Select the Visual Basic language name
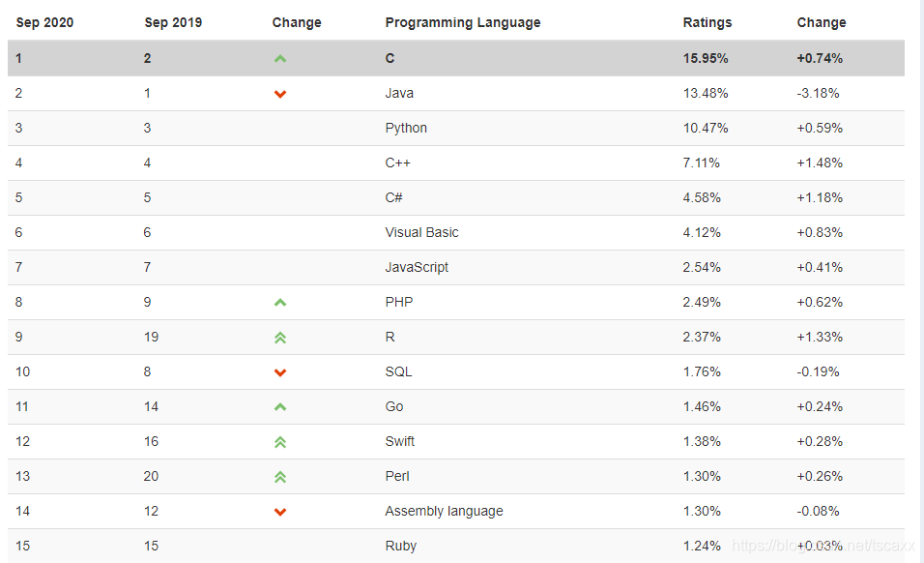This screenshot has width=924, height=563. (421, 232)
